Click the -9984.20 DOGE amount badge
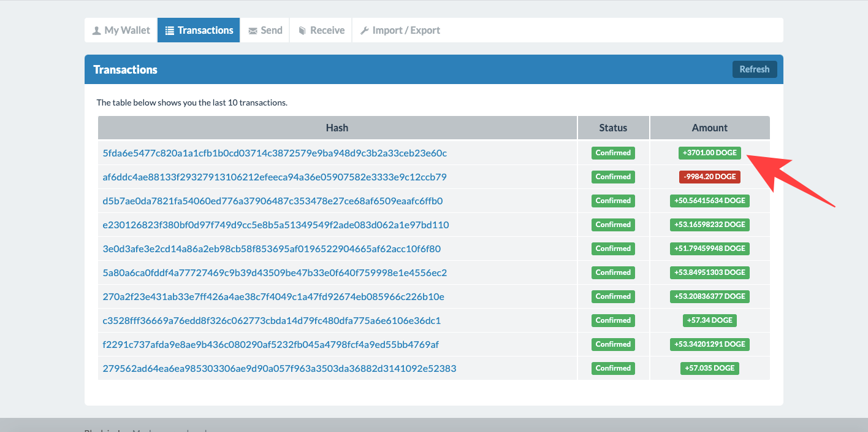Image resolution: width=868 pixels, height=432 pixels. pyautogui.click(x=710, y=177)
